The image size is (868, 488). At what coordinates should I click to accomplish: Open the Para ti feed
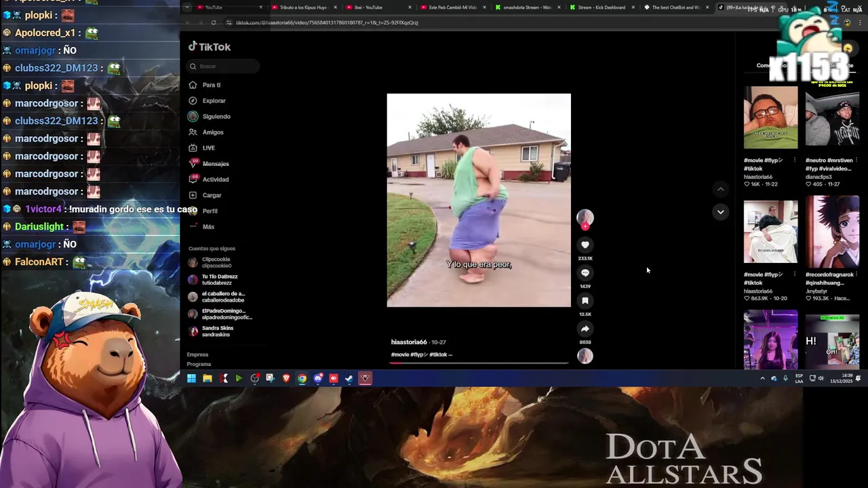click(204, 85)
